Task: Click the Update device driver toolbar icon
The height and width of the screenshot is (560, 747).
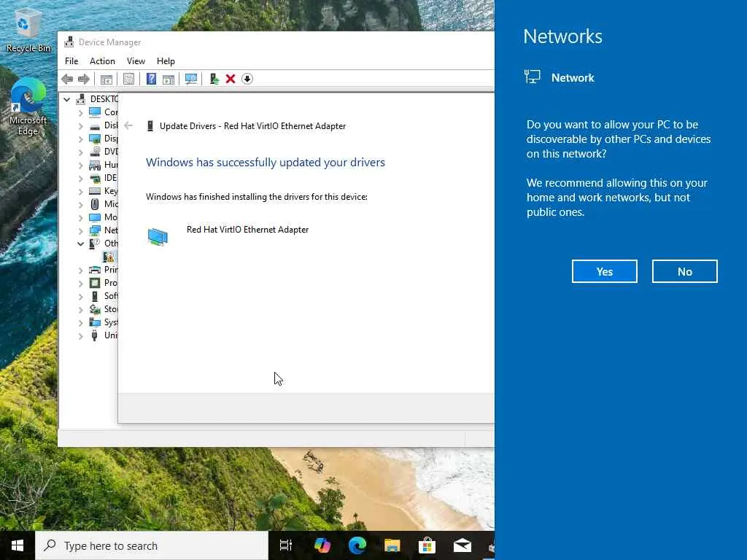Action: 214,79
